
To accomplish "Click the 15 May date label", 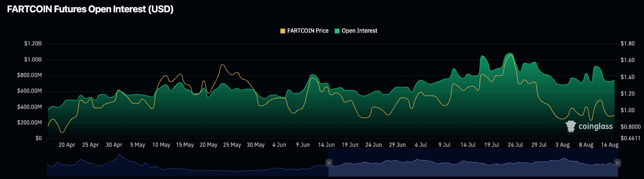I will point(185,145).
